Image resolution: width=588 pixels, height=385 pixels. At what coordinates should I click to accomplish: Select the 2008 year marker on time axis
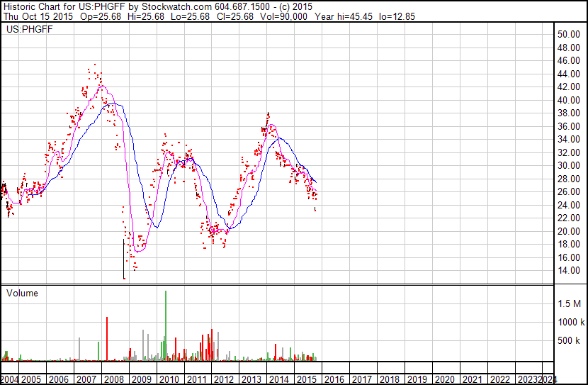tap(114, 379)
